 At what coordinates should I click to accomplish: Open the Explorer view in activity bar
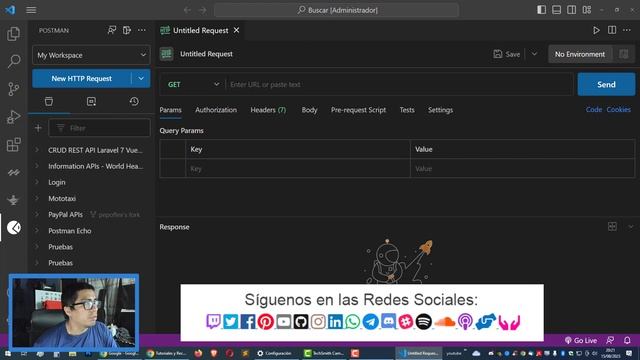coord(13,34)
